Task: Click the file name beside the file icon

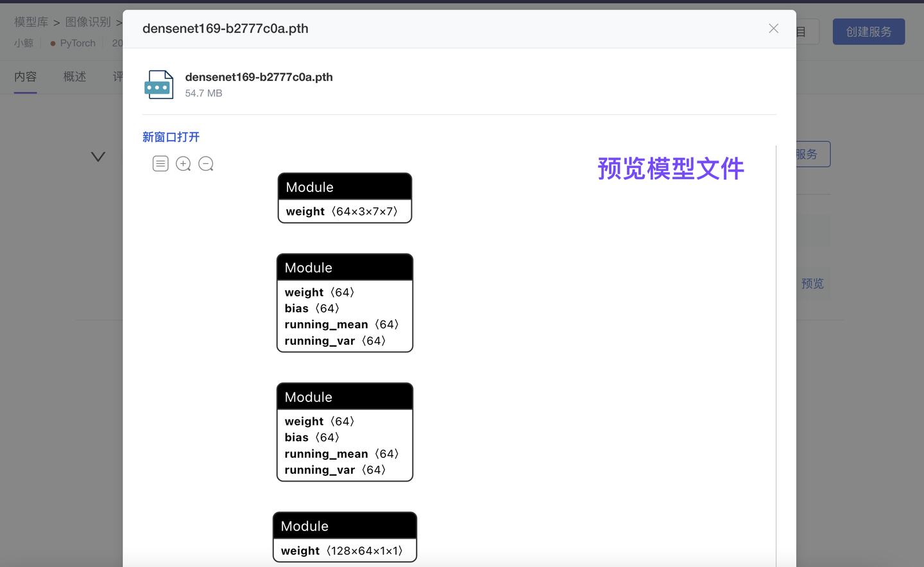Action: [259, 77]
